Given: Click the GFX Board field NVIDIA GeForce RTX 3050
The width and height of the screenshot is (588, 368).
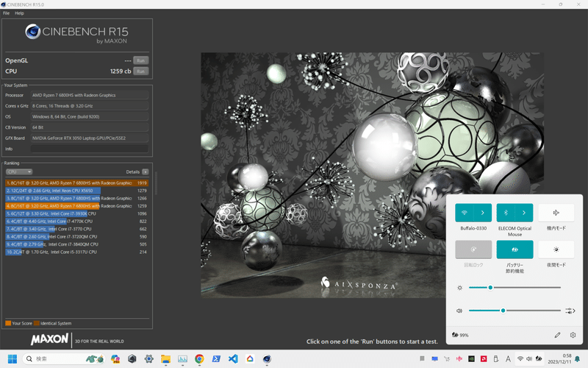Looking at the screenshot, I should coord(90,138).
